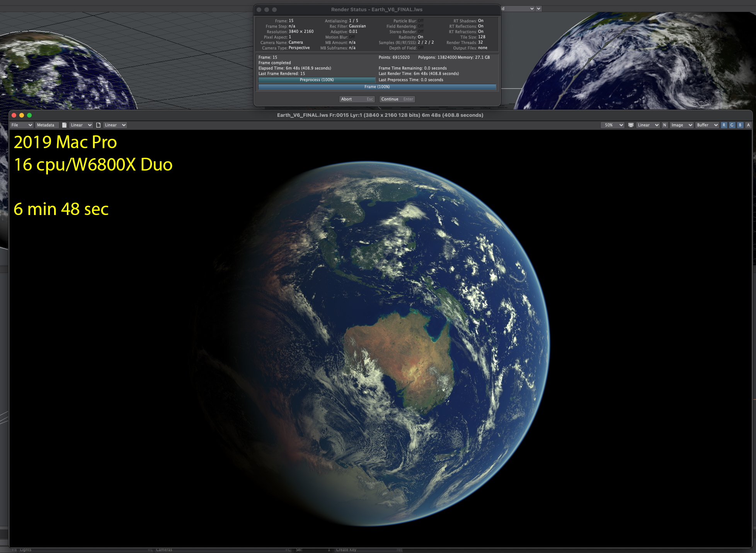Click the outlined page icon beside second Linear
The width and height of the screenshot is (756, 553).
[x=99, y=125]
